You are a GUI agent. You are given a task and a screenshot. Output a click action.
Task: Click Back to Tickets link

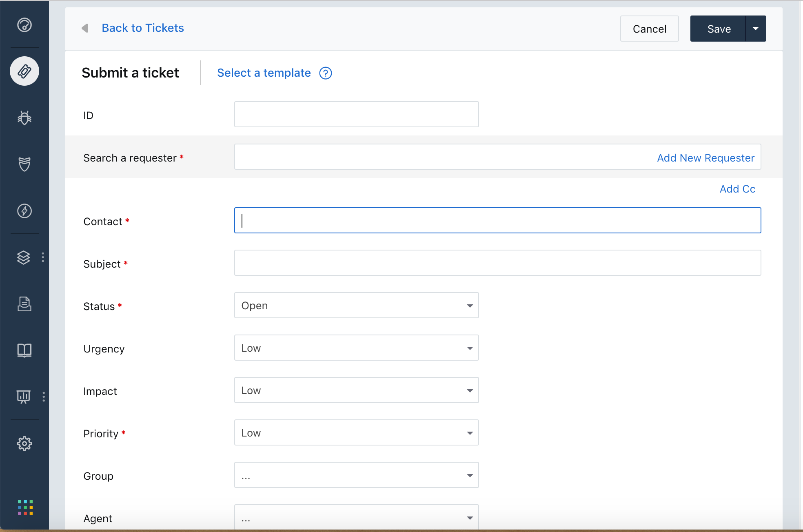(x=142, y=28)
